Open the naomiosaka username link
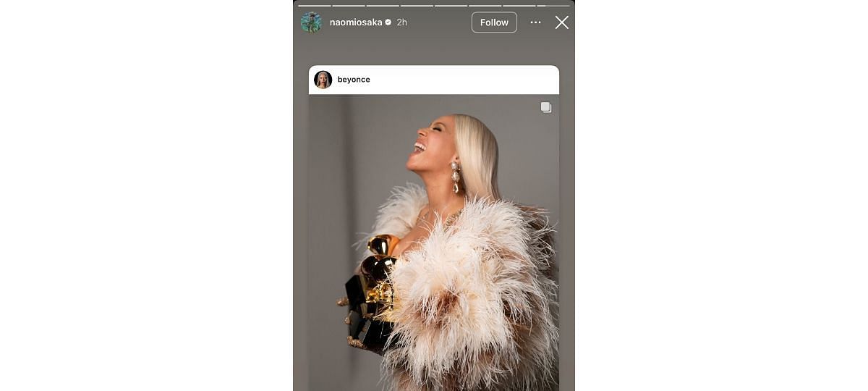This screenshot has width=868, height=391. tap(356, 22)
